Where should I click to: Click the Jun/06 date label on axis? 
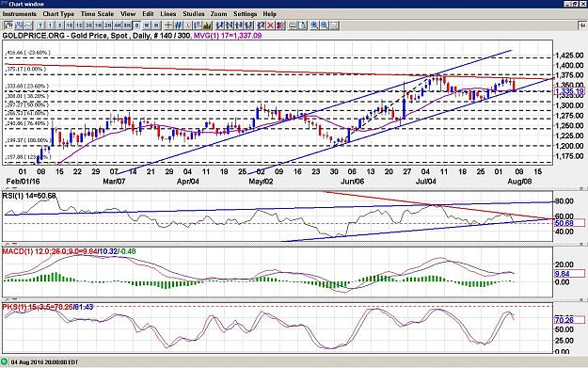(352, 182)
